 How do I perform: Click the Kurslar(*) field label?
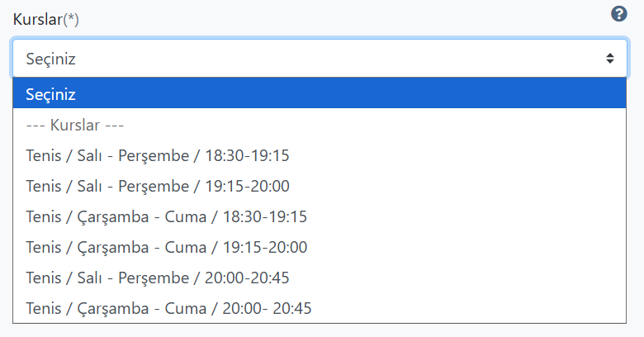point(45,19)
